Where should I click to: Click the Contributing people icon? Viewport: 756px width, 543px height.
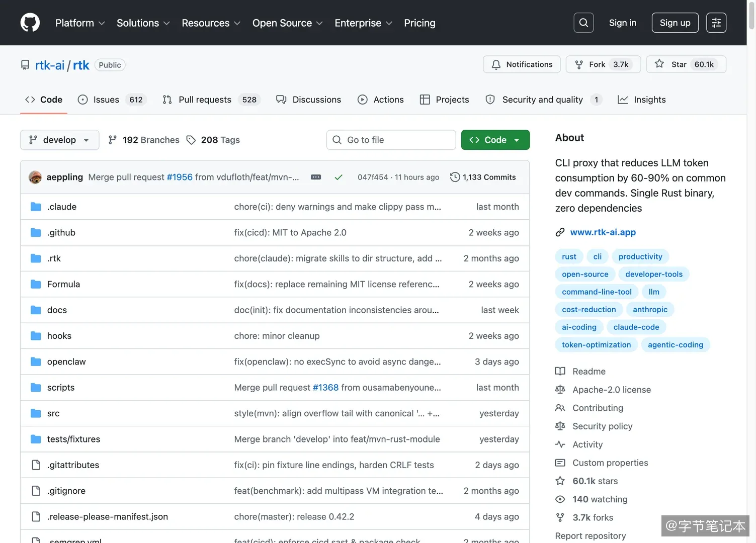point(560,408)
